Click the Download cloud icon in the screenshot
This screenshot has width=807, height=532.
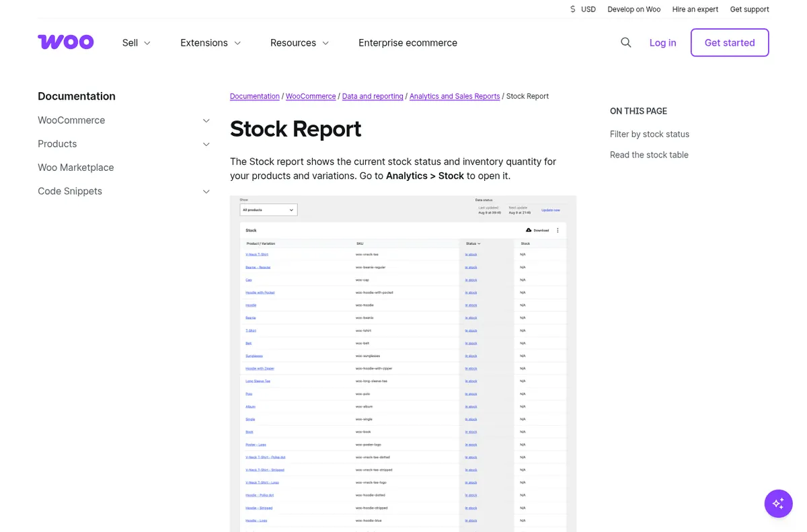click(x=529, y=231)
